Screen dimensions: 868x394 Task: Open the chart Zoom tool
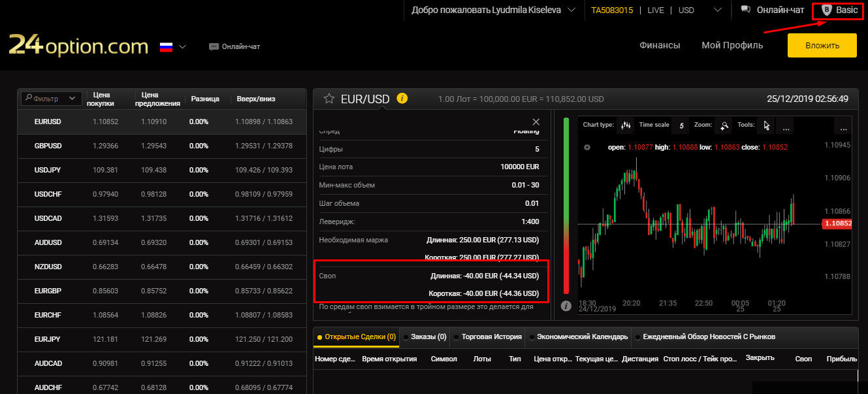click(723, 125)
